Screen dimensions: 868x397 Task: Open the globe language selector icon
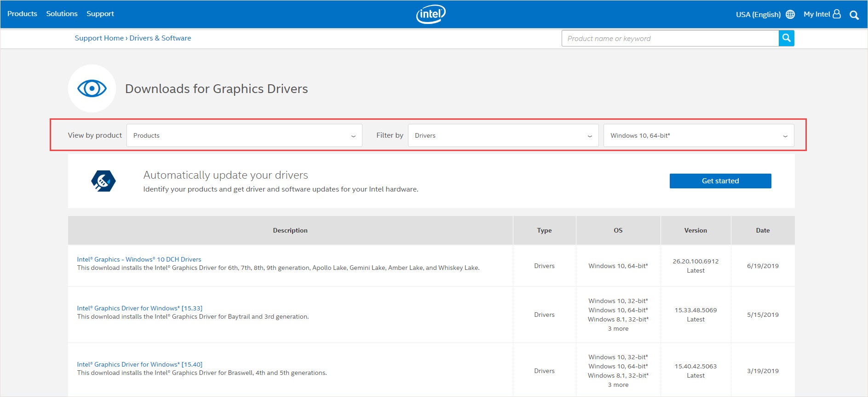point(790,14)
